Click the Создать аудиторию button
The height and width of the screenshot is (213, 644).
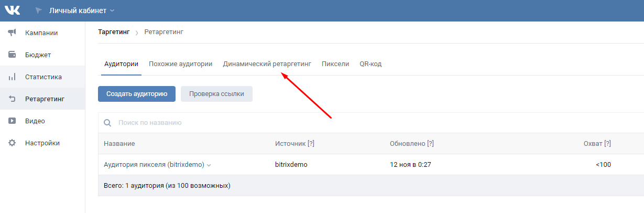[137, 94]
